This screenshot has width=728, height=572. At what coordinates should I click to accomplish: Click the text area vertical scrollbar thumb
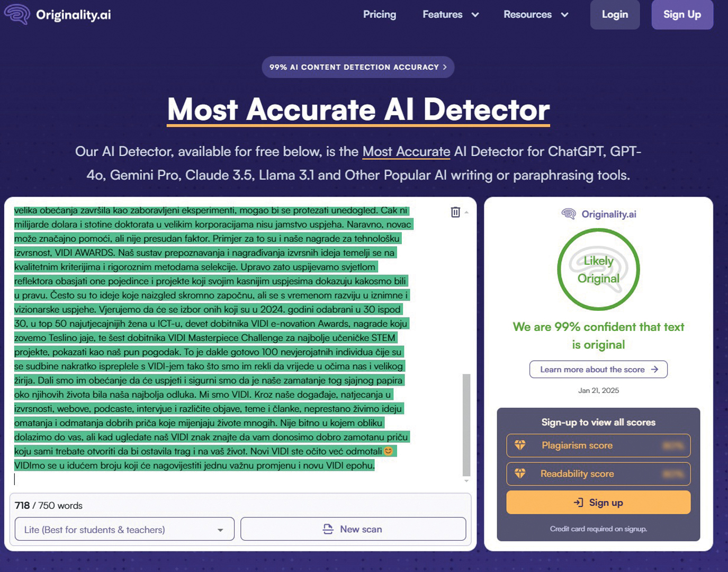pyautogui.click(x=466, y=424)
